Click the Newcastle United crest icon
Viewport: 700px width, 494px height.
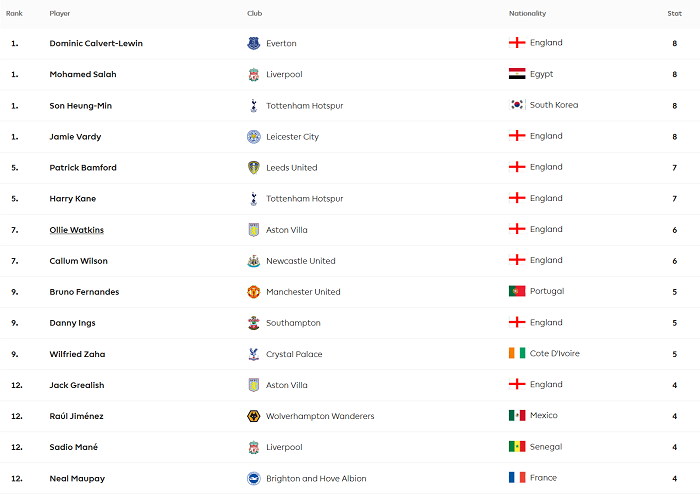click(253, 261)
